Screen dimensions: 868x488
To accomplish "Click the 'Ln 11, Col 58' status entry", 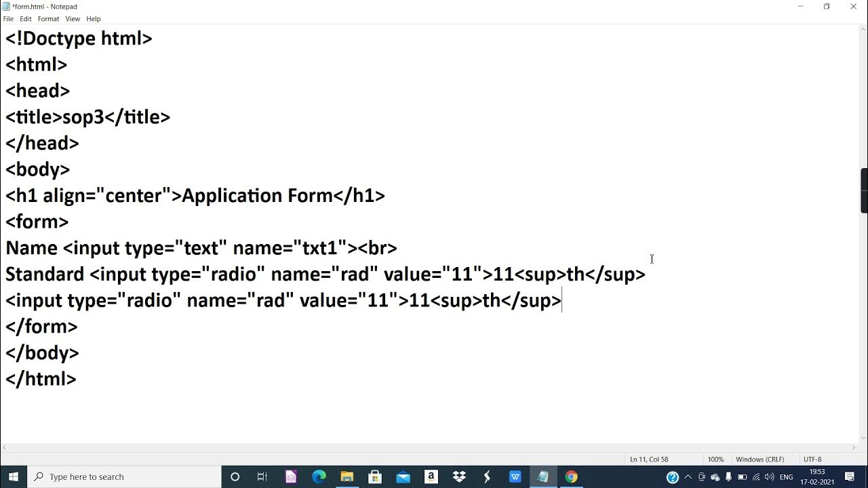I will [x=649, y=460].
